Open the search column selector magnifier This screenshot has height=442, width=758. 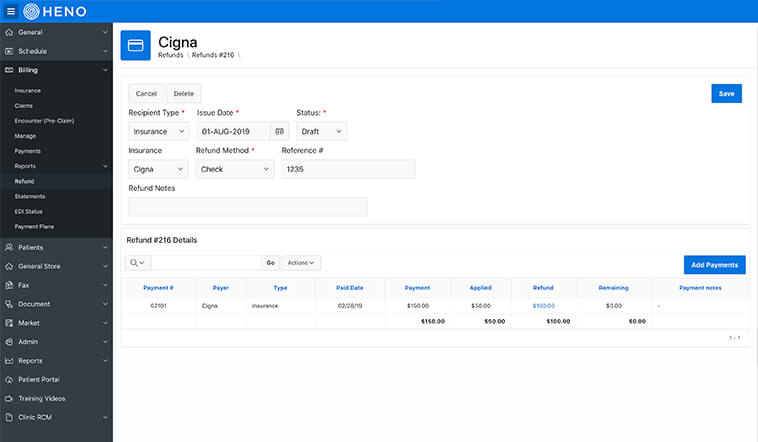137,263
